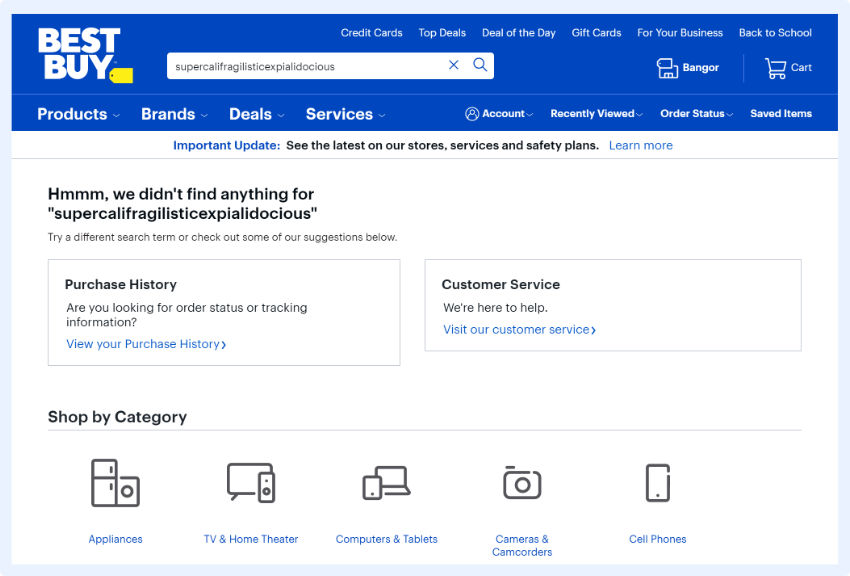Expand the Products dropdown menu
850x576 pixels.
(78, 114)
